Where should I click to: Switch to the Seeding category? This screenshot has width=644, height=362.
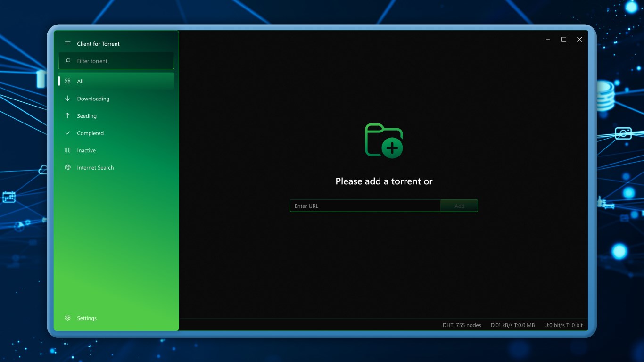(116, 115)
